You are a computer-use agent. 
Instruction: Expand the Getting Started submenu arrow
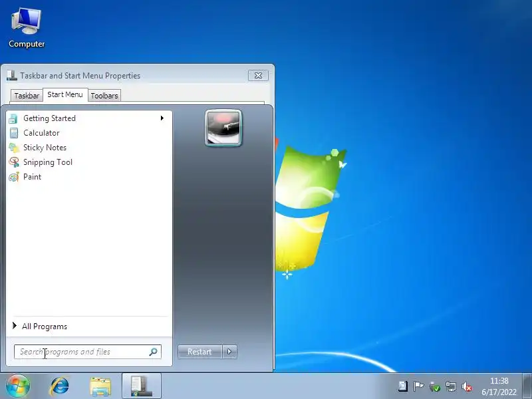[162, 118]
